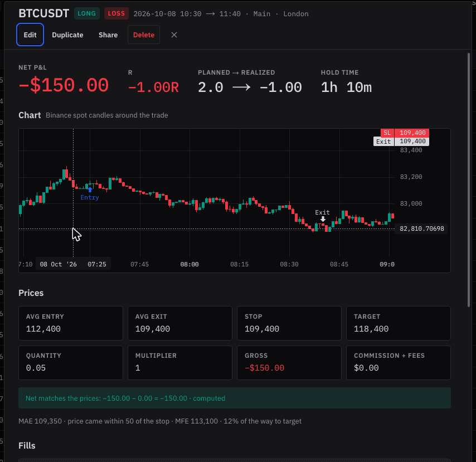Delete this trade entry
Viewport: 476px width, 462px height.
[x=144, y=35]
